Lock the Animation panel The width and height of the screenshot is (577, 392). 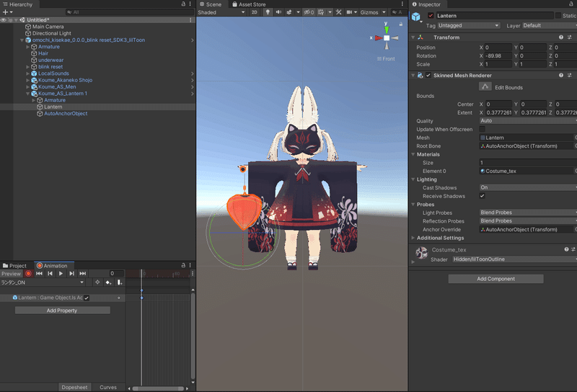[183, 265]
